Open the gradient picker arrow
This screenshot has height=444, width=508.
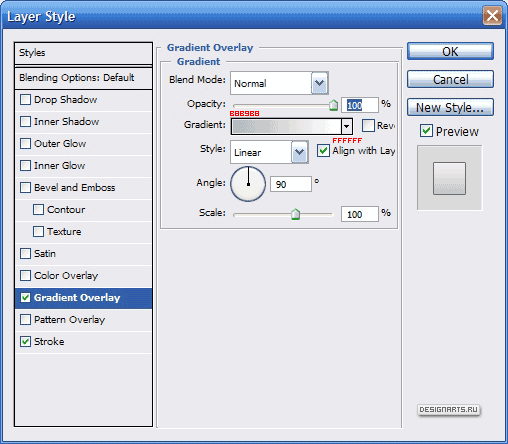[x=347, y=126]
